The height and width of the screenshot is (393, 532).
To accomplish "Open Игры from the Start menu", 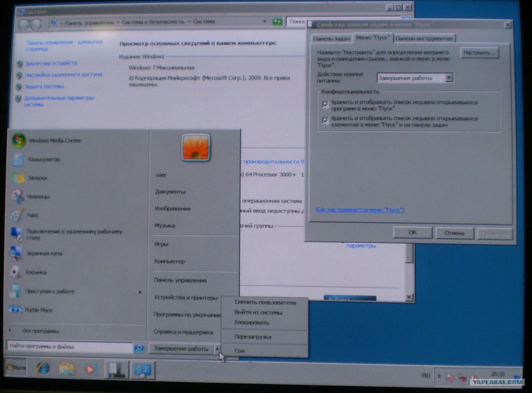I will coord(161,244).
